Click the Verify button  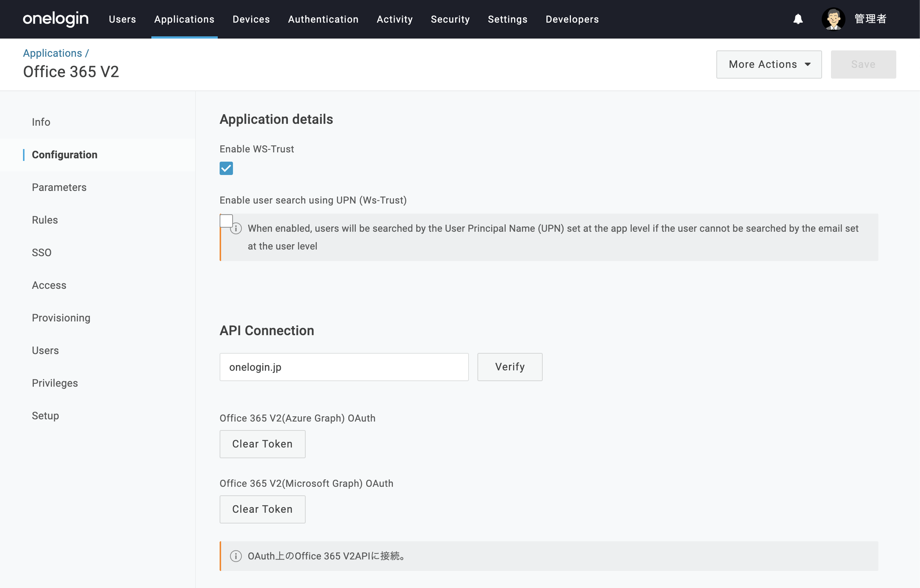click(510, 367)
